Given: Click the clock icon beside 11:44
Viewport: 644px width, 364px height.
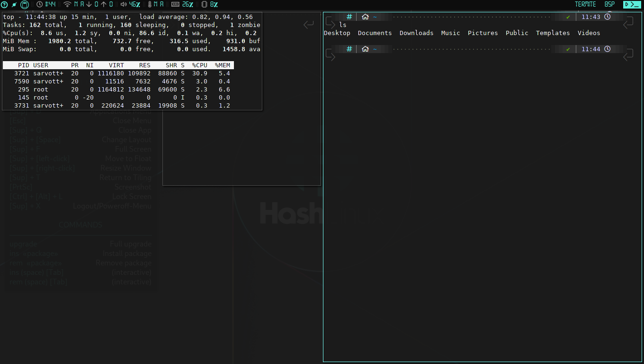Looking at the screenshot, I should click(x=608, y=49).
